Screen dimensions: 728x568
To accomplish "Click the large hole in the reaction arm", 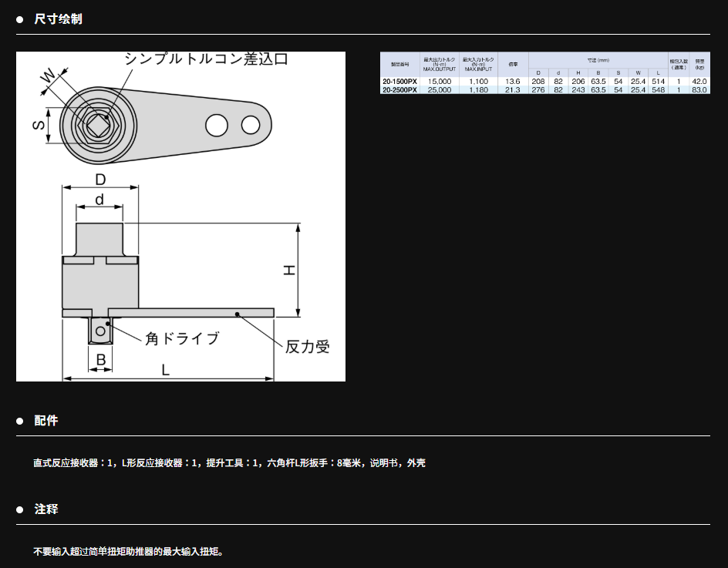I will tap(217, 124).
